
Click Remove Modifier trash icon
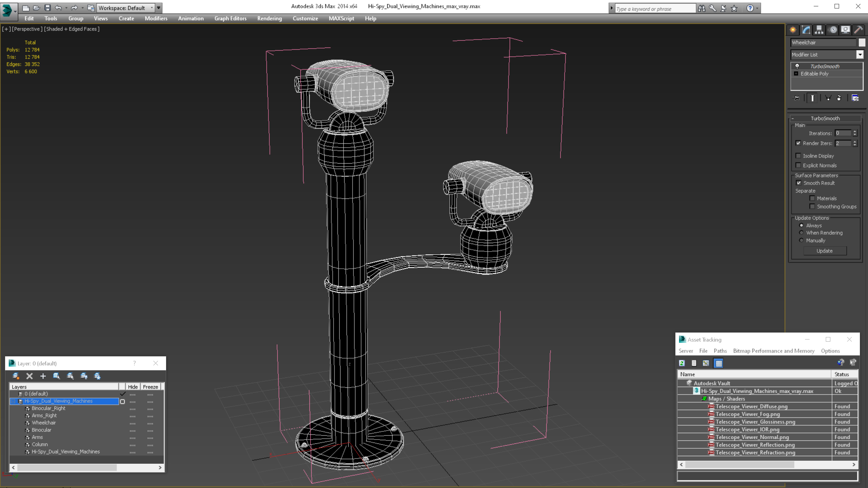839,98
